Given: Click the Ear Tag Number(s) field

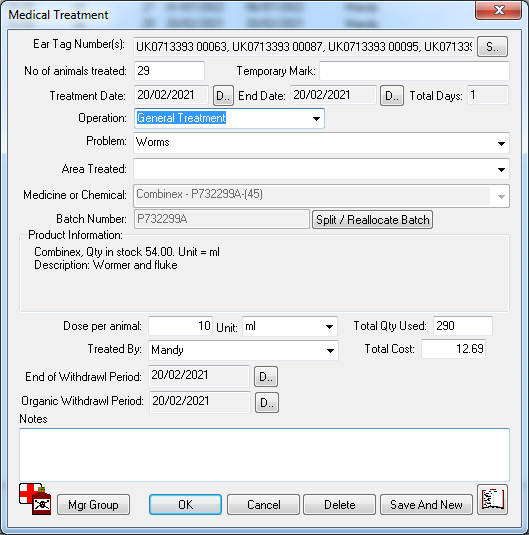Looking at the screenshot, I should tap(304, 46).
